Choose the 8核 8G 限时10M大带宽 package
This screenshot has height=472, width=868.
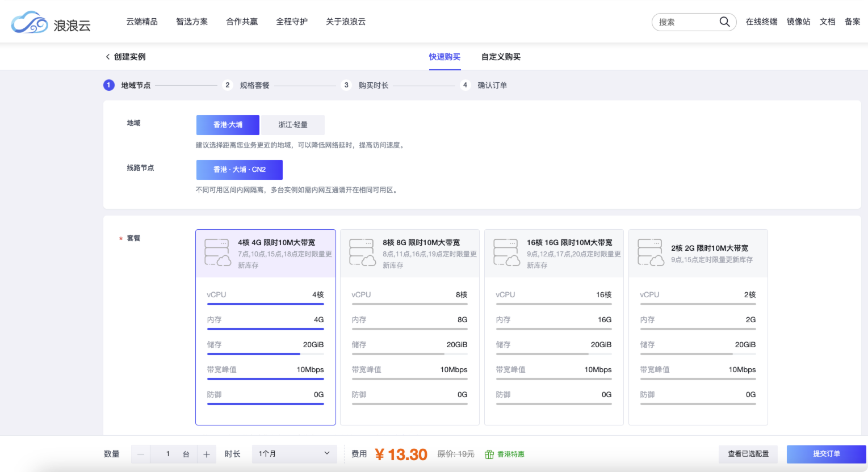pos(410,327)
